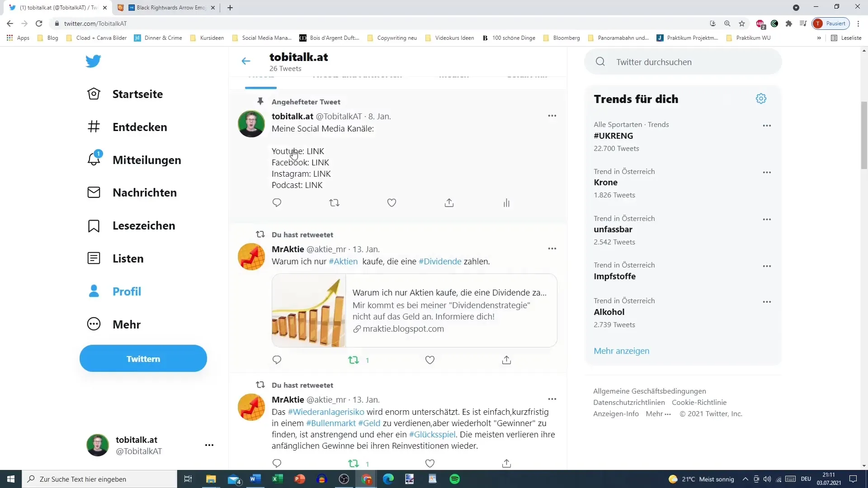Switch to Black Rightwards Arrow Emoji tab
Viewport: 868px width, 488px height.
click(166, 8)
